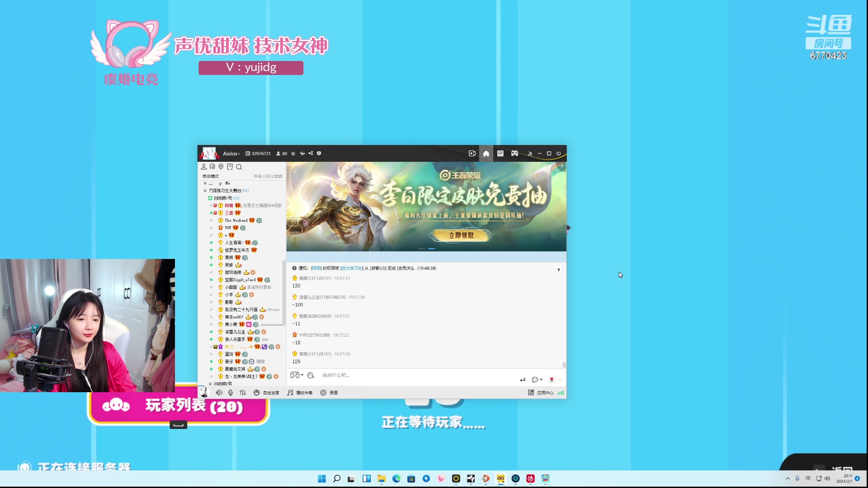
Task: Toggle the 录音 recording button
Action: 329,393
